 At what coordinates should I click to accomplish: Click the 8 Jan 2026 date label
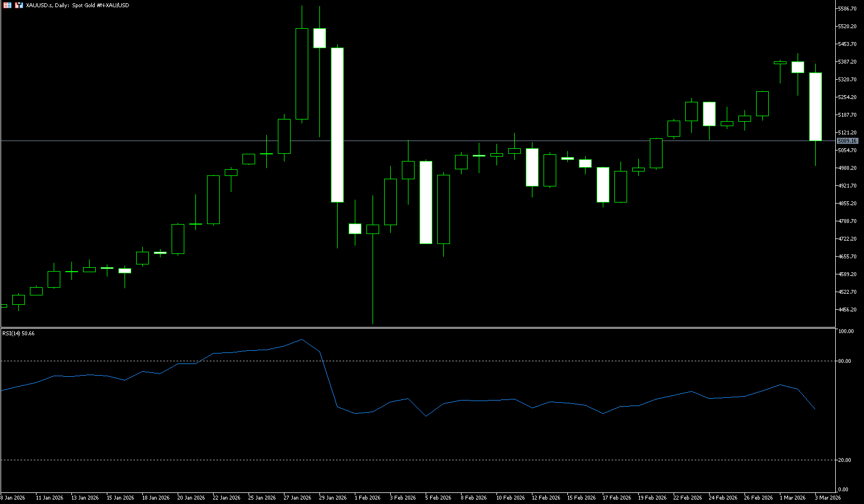(13, 498)
